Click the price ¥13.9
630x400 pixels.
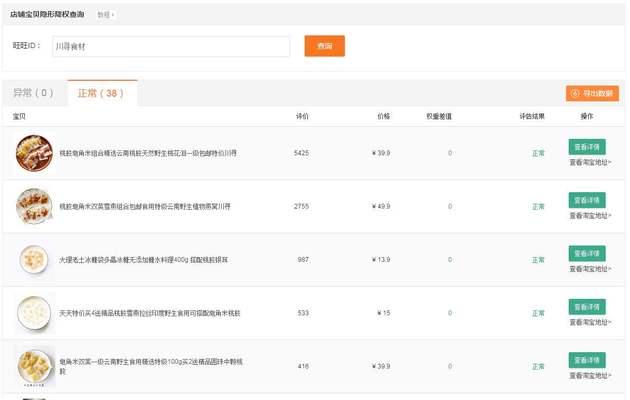(381, 260)
